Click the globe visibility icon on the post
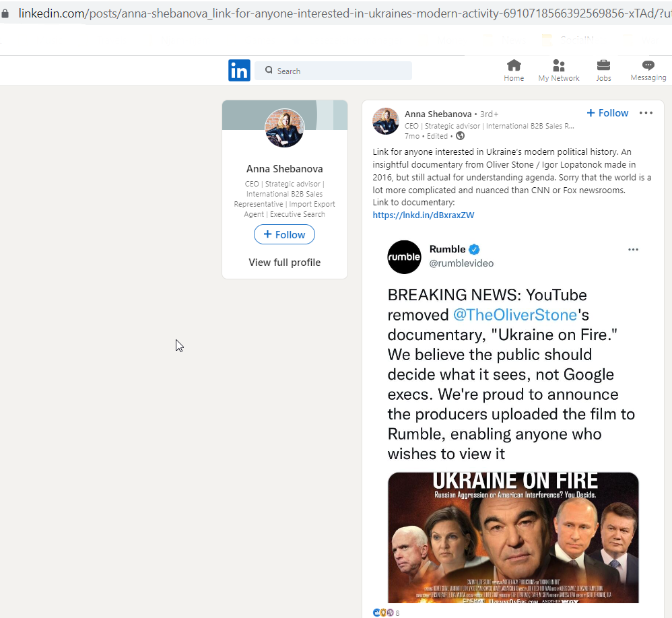Viewport: 672px width, 618px height. 460,136
